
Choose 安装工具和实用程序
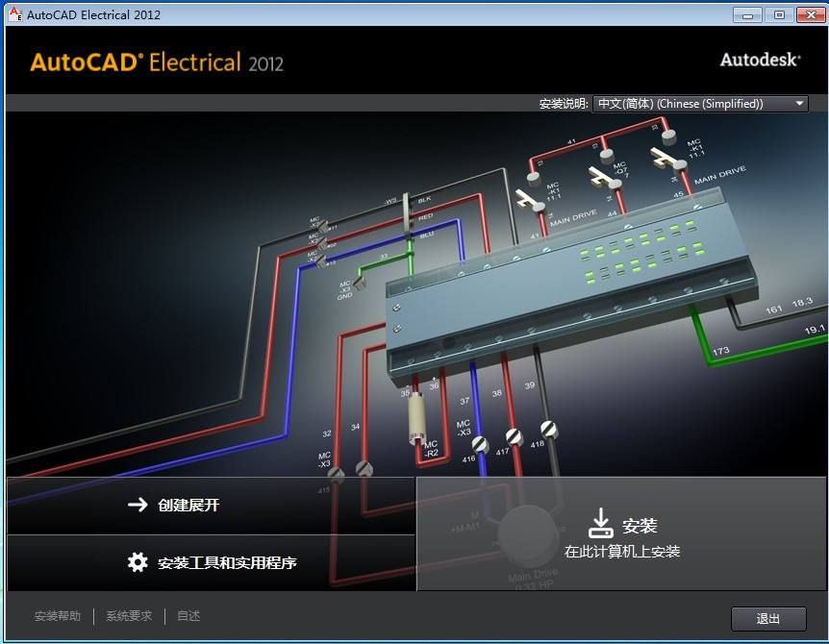click(x=211, y=562)
